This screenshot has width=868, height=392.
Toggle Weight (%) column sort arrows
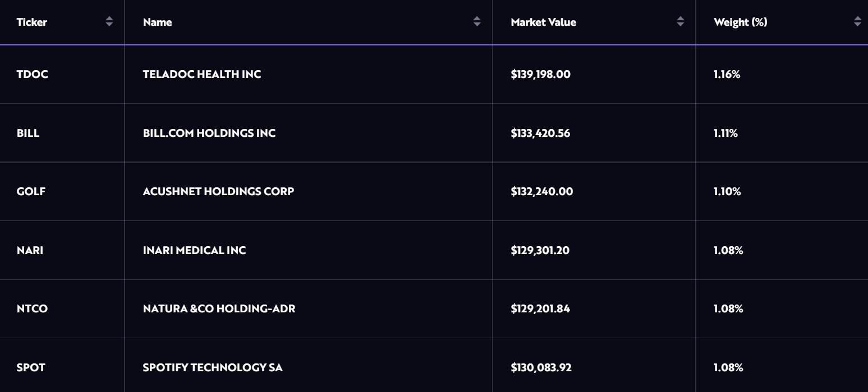tap(857, 22)
